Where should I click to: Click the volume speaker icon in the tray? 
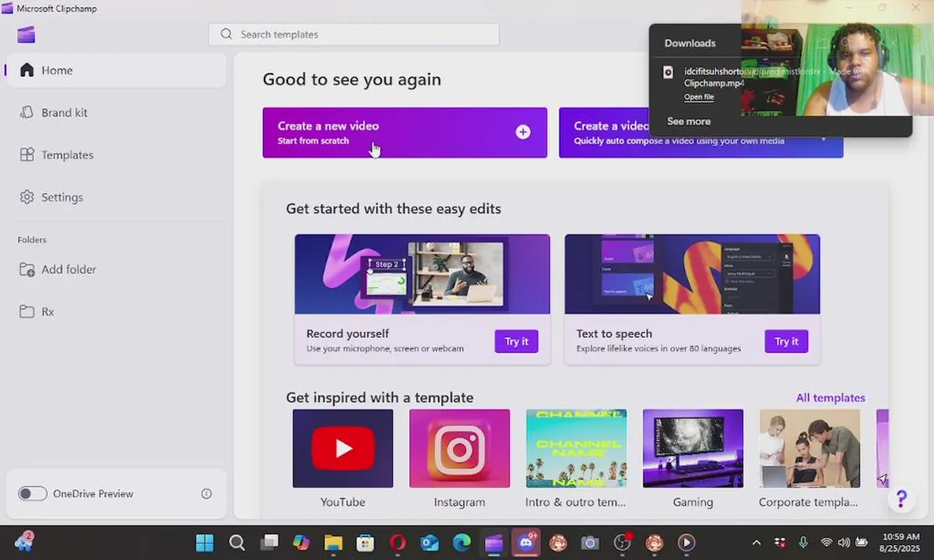coord(844,543)
